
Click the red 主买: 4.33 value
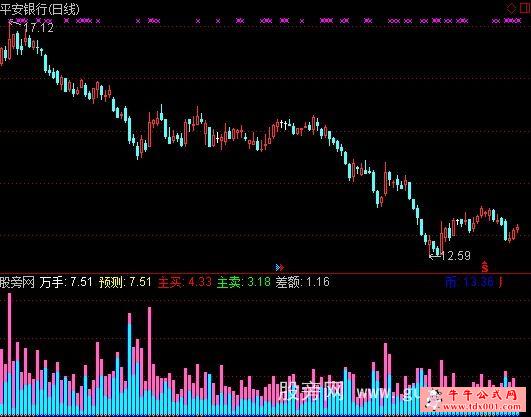[x=185, y=282]
